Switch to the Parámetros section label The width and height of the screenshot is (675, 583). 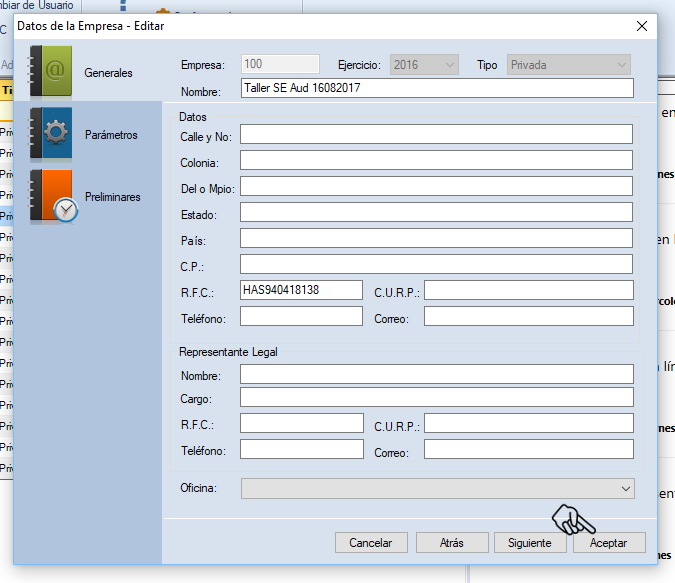(111, 135)
